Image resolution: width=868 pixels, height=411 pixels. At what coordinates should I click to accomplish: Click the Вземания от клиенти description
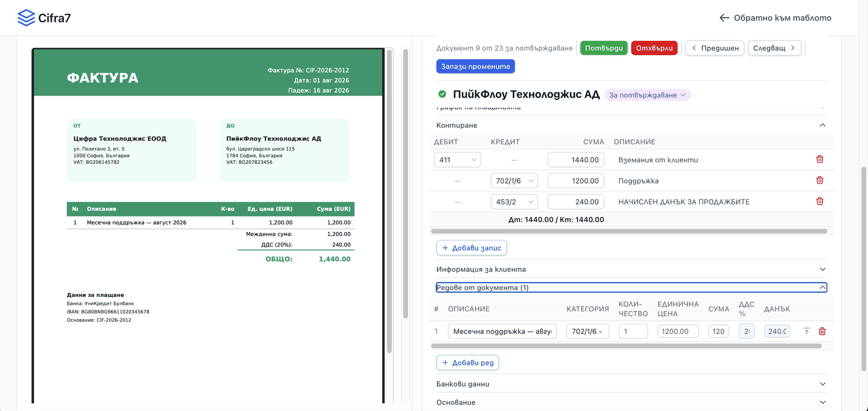pos(658,160)
